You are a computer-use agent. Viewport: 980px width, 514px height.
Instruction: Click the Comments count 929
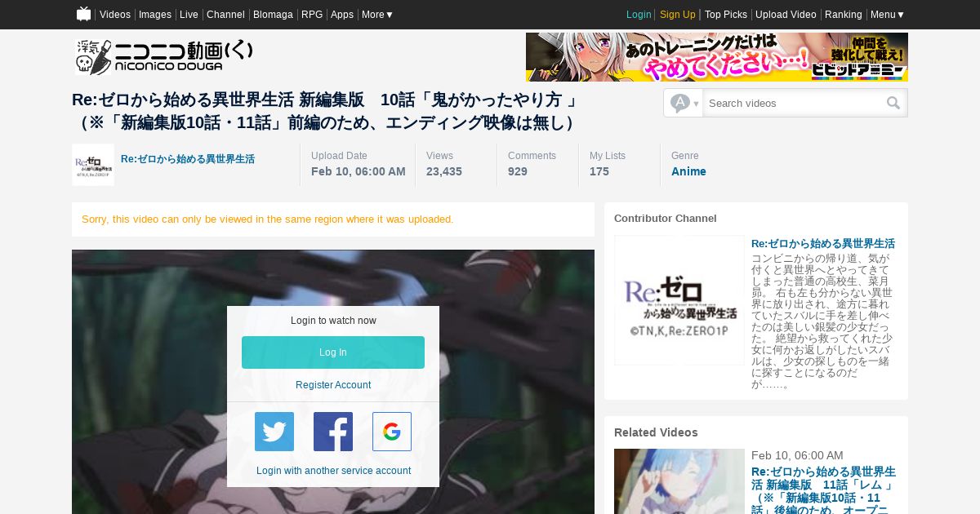[518, 171]
